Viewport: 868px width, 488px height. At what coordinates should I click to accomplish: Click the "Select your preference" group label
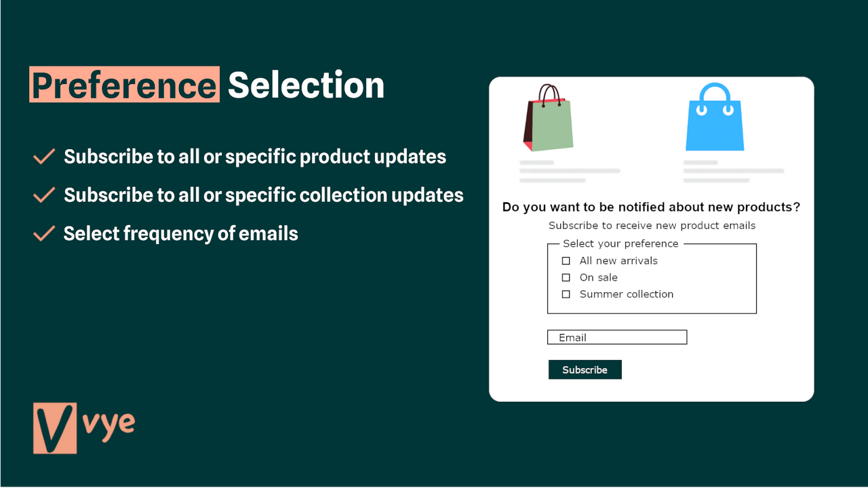(x=620, y=243)
